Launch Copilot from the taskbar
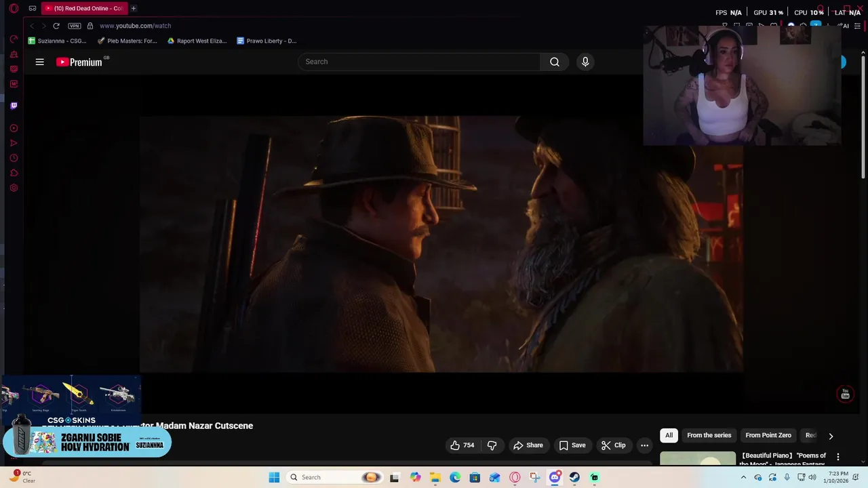Screen dimensions: 868x488 415,477
